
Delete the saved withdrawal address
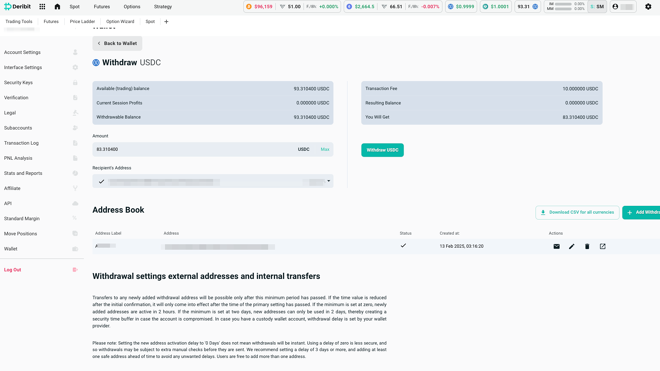click(x=587, y=246)
